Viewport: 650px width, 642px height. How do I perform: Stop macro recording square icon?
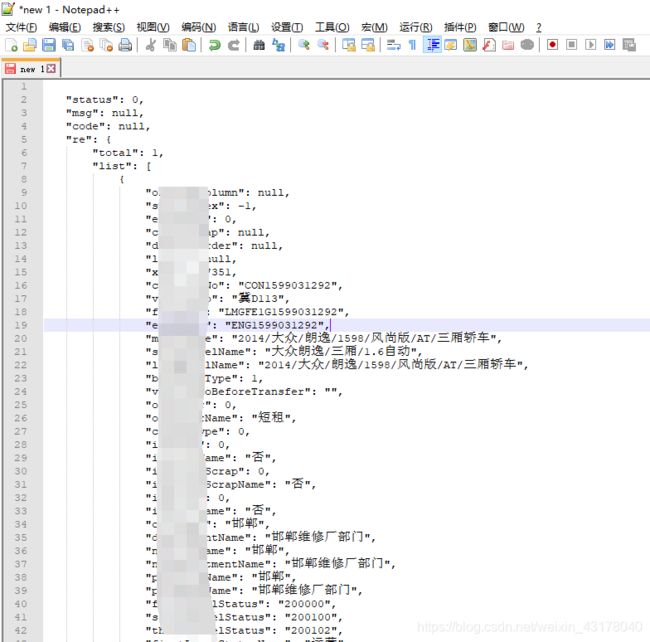pyautogui.click(x=571, y=45)
